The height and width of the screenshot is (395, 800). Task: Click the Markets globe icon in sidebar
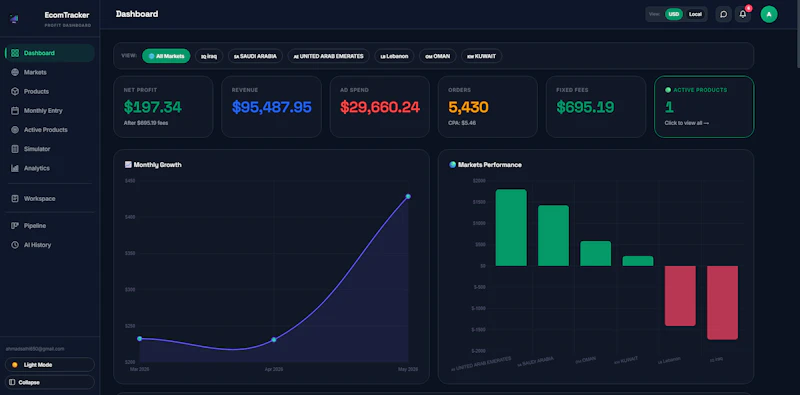[15, 72]
